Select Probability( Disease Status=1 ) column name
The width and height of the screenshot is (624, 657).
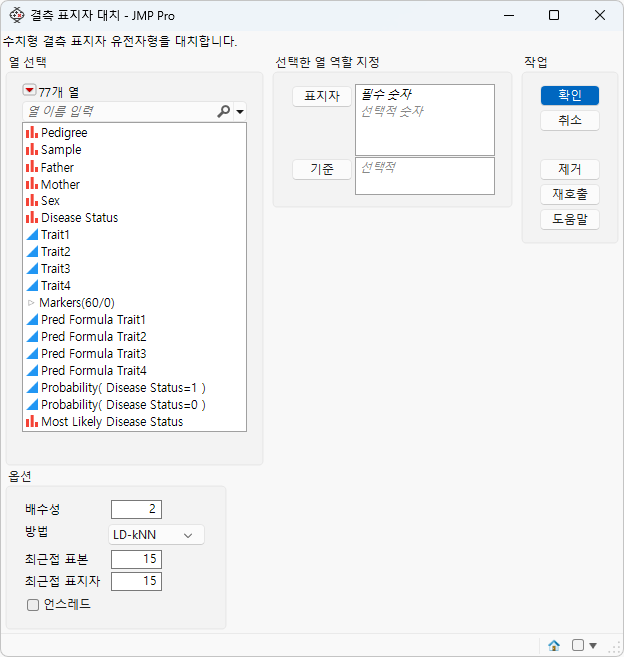123,388
